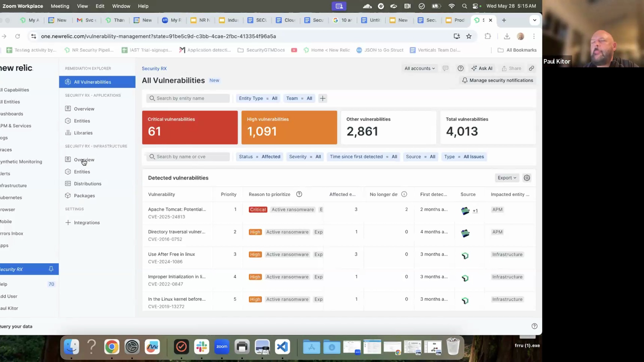Viewport: 644px width, 362px height.
Task: Open the Entity Type filter
Action: (x=258, y=99)
